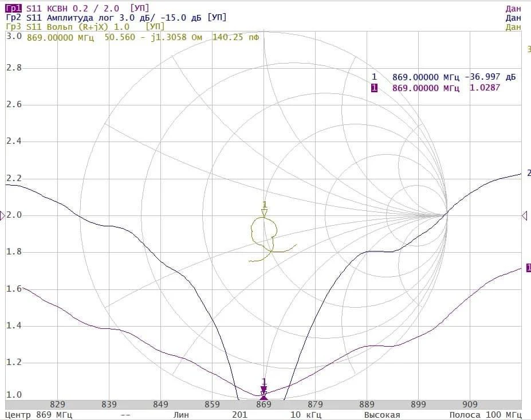The height and width of the screenshot is (420, 531).
Task: Click the Полоса 100 МГц span field
Action: 485,415
